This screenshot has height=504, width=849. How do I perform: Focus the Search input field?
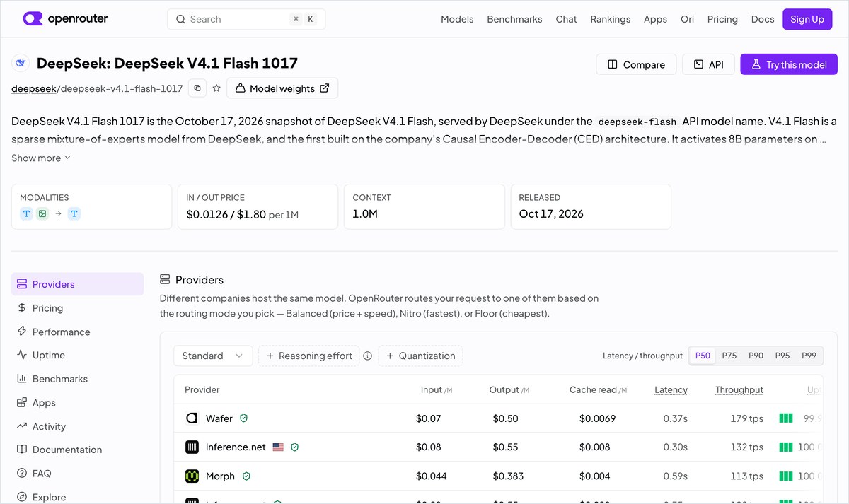(x=246, y=19)
